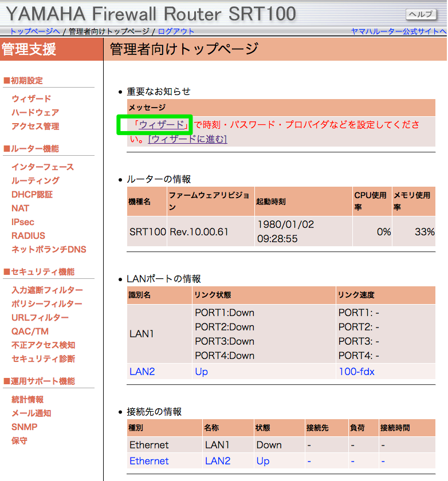The image size is (448, 481).
Task: Click PORT3:Down link state text
Action: [x=225, y=341]
